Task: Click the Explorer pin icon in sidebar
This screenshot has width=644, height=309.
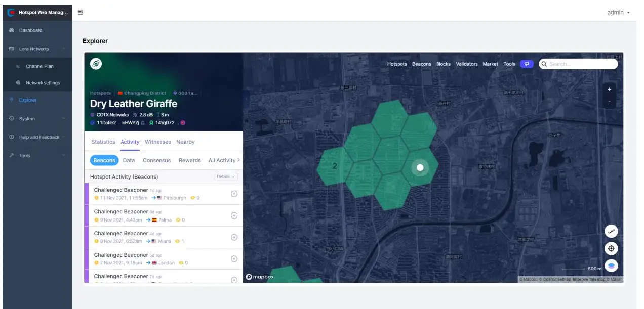Action: point(11,100)
